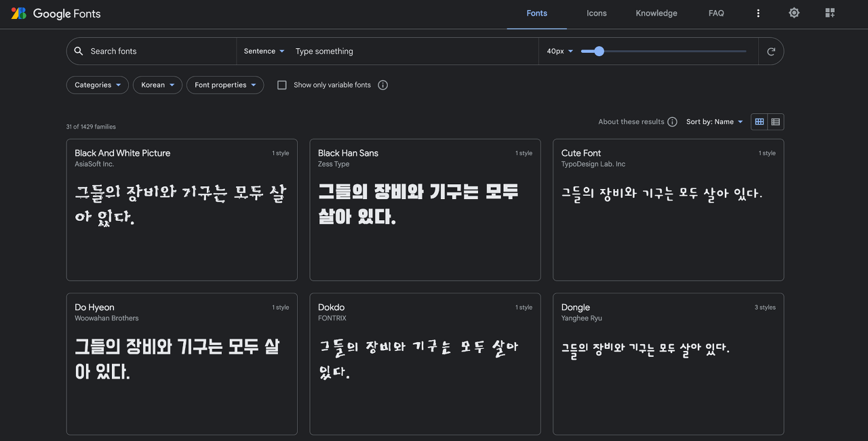The width and height of the screenshot is (868, 441).
Task: Open the FAQ tab
Action: [716, 14]
